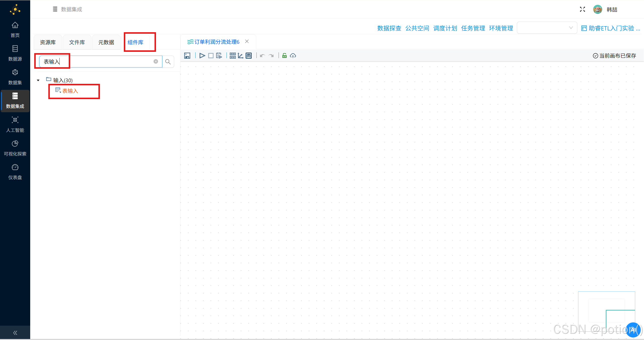Select the 表输入 component in tree

(70, 91)
